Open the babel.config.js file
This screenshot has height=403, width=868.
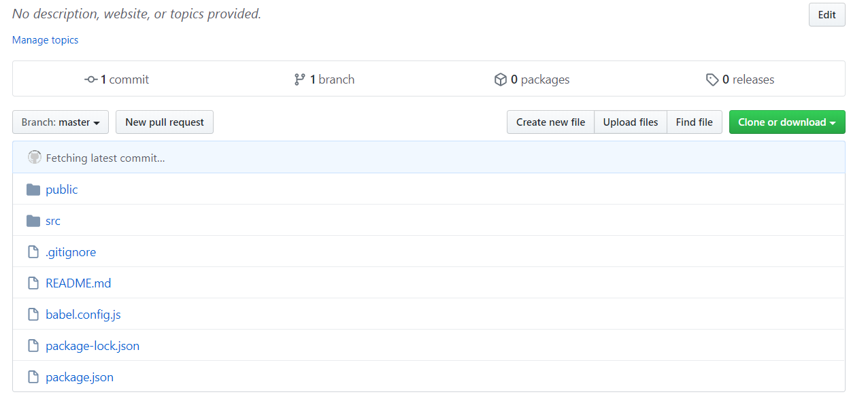point(83,315)
